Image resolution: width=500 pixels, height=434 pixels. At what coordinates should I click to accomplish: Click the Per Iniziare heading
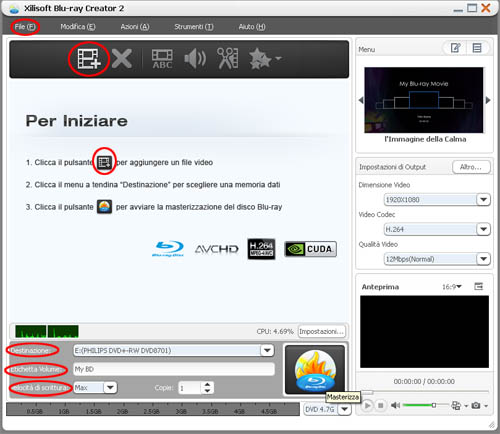pyautogui.click(x=77, y=121)
